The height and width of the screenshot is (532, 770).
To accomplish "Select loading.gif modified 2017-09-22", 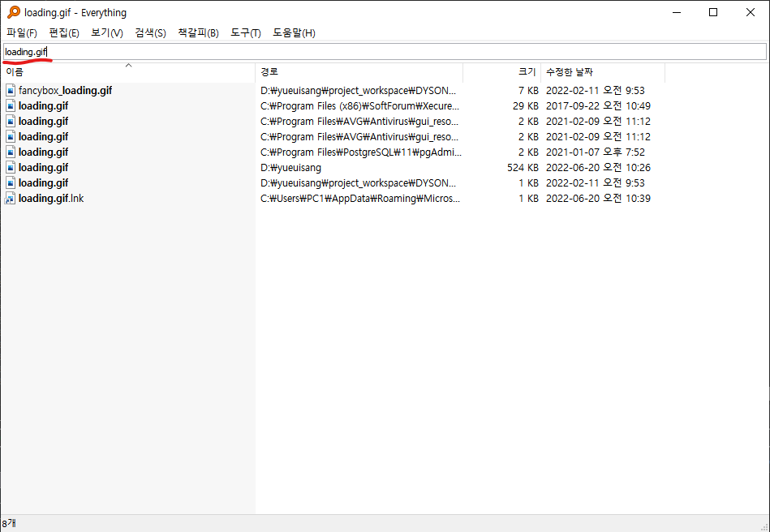I will click(x=43, y=106).
